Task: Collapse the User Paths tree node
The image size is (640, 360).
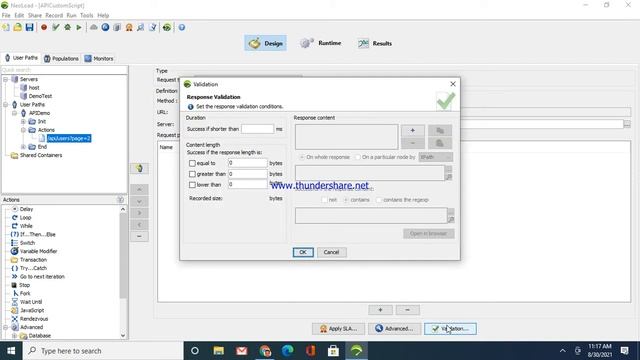Action: coord(6,104)
